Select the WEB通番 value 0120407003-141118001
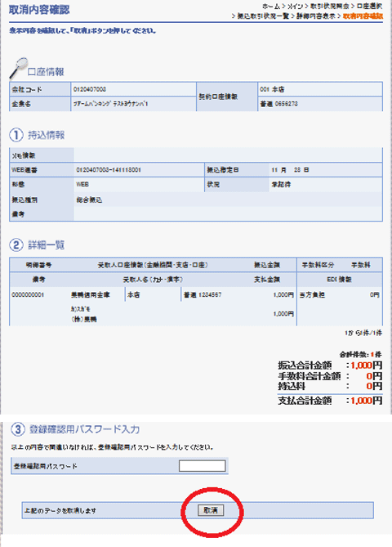 tap(109, 170)
